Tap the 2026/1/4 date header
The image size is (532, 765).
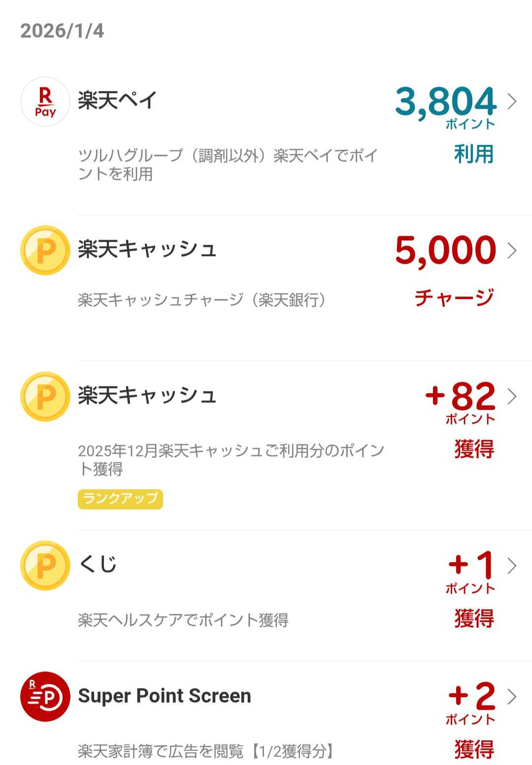62,31
